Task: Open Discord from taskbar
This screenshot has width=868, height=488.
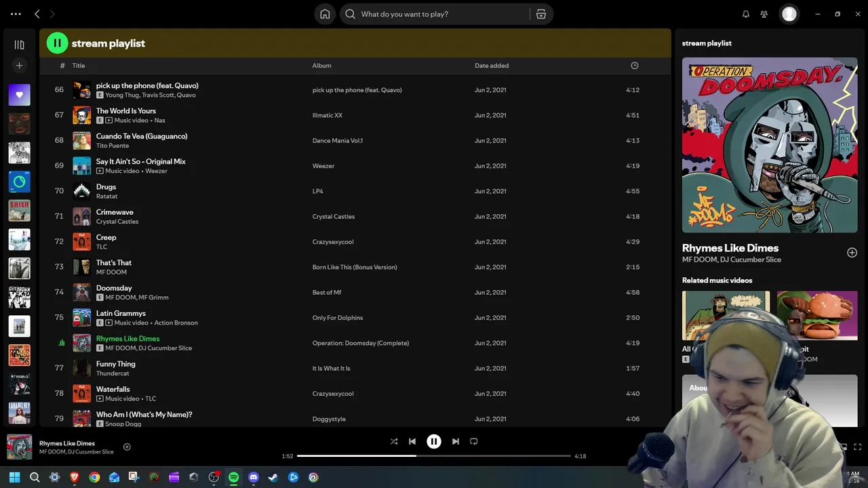Action: click(254, 477)
